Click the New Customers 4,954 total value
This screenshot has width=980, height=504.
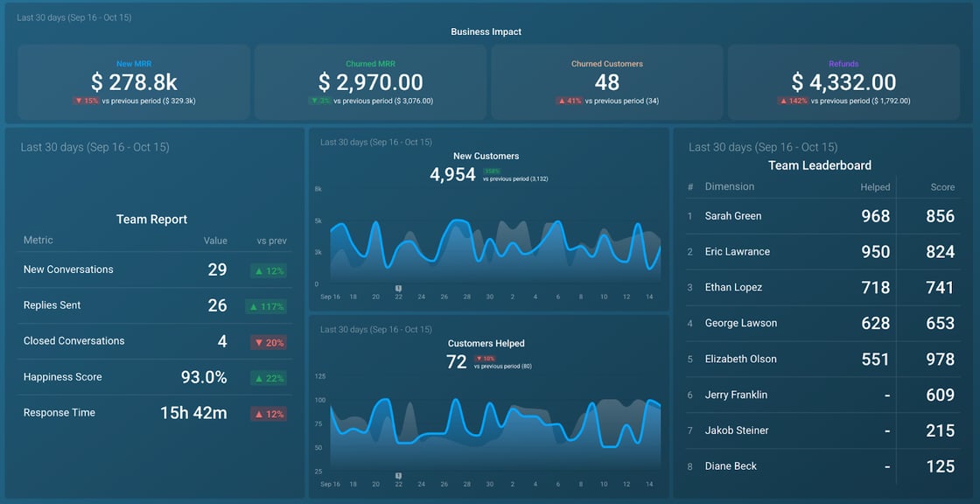(452, 174)
